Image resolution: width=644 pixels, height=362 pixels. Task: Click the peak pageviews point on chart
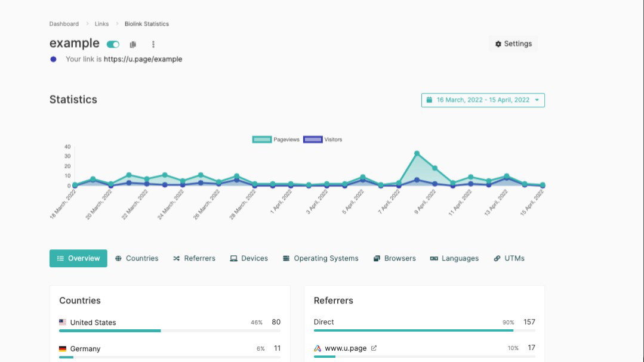coord(417,154)
